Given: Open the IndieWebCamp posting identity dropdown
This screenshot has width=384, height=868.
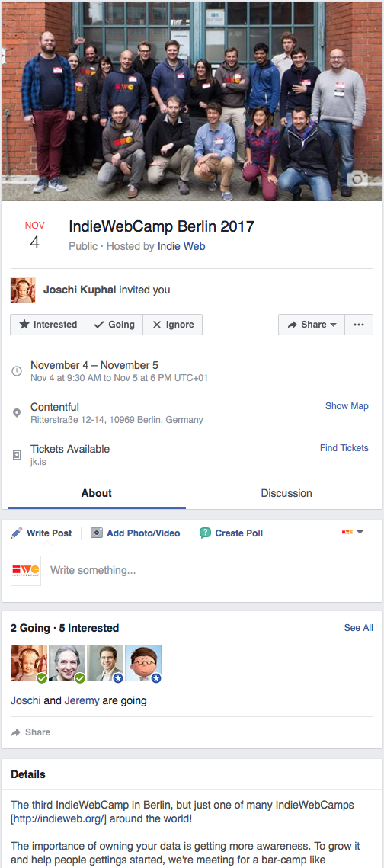Looking at the screenshot, I should [x=353, y=532].
